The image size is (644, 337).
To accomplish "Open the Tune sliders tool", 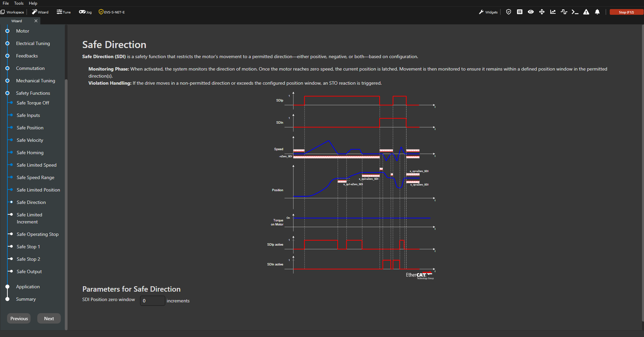I will tap(64, 12).
